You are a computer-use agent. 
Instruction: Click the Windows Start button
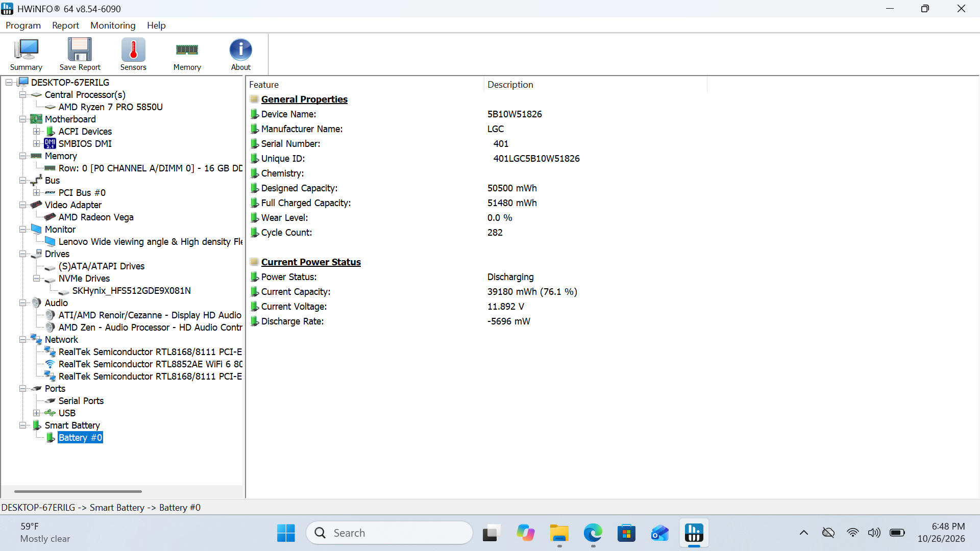pyautogui.click(x=286, y=533)
